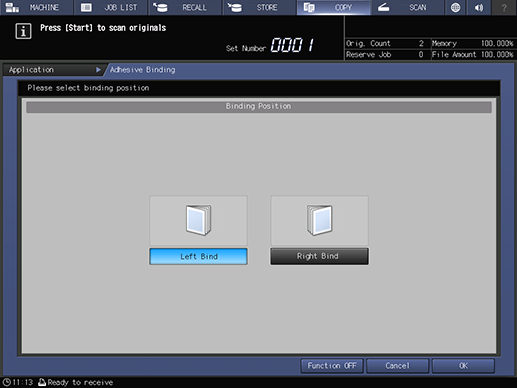This screenshot has height=388, width=517.
Task: Click the globe language icon
Action: 455,7
